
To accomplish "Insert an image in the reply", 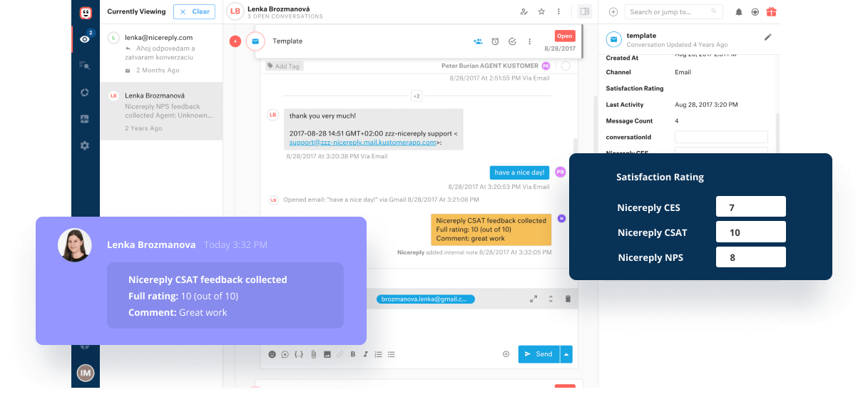I will pyautogui.click(x=327, y=354).
